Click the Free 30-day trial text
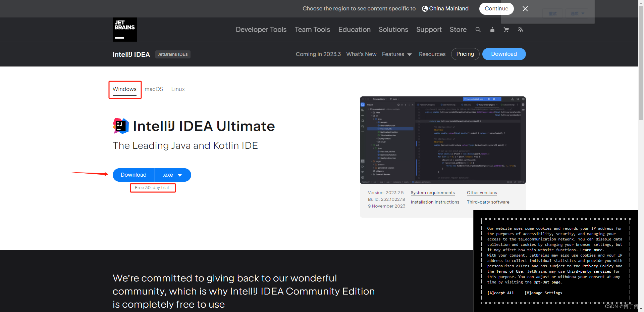This screenshot has width=644, height=312. (x=152, y=188)
